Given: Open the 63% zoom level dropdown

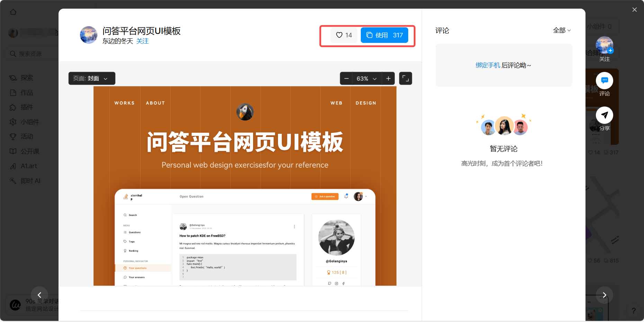Looking at the screenshot, I should [x=367, y=79].
